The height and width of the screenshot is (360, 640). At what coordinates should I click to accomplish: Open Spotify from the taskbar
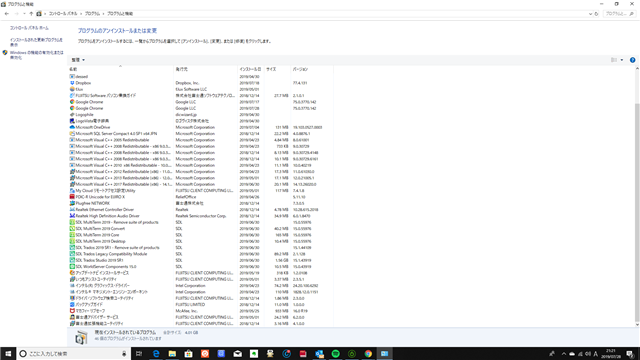(336, 353)
